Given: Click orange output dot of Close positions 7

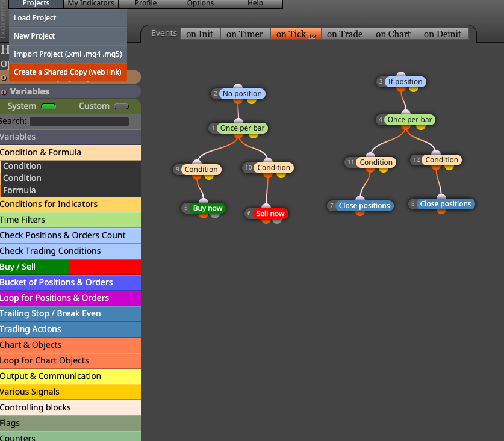Looking at the screenshot, I should tap(360, 212).
